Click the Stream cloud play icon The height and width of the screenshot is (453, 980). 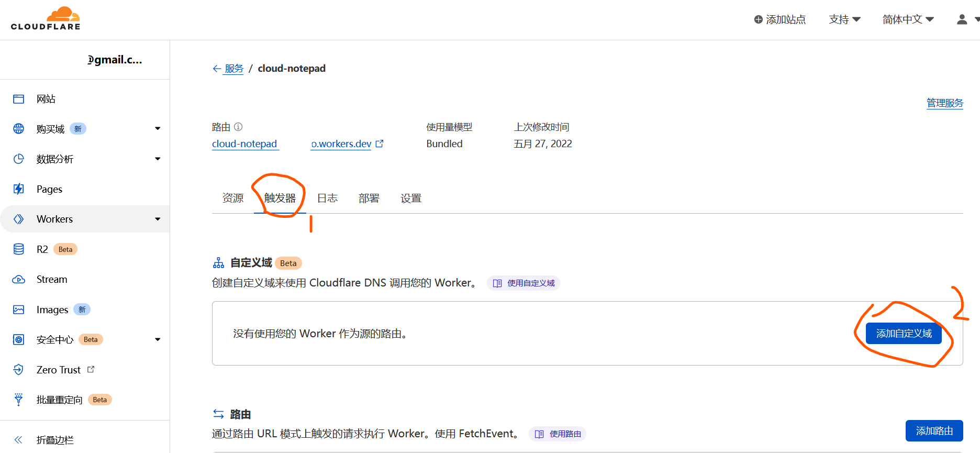point(19,279)
